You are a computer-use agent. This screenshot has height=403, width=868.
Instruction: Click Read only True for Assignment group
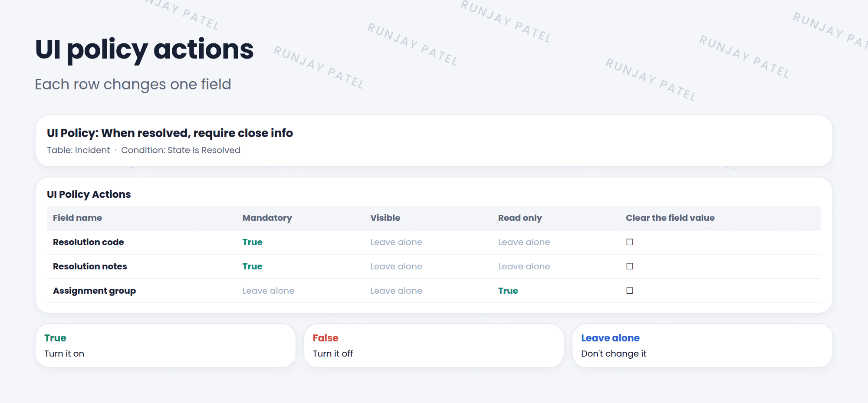pos(508,291)
